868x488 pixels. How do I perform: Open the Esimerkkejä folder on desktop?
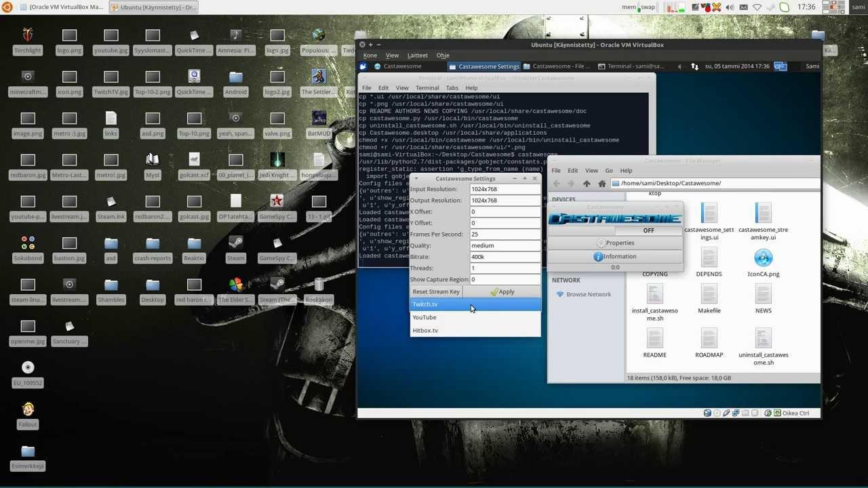(28, 451)
